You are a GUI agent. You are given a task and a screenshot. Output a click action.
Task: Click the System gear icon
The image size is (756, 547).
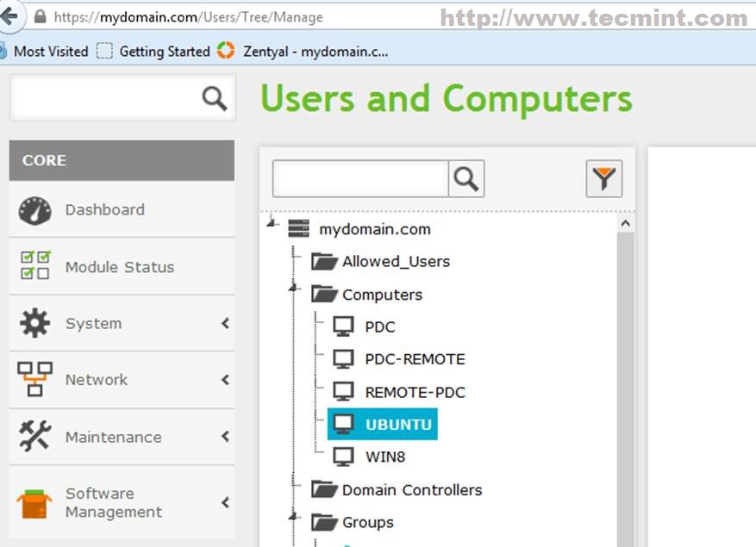[x=34, y=323]
